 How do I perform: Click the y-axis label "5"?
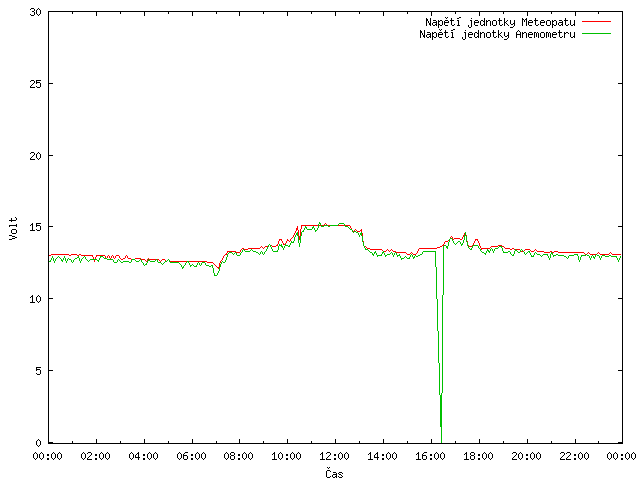(x=38, y=371)
